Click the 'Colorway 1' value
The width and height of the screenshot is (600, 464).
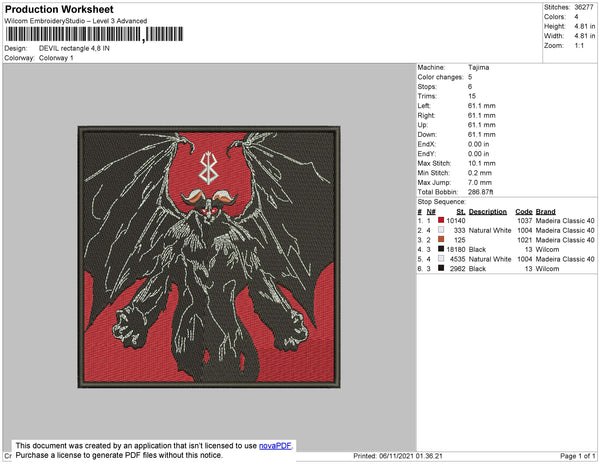pyautogui.click(x=56, y=58)
